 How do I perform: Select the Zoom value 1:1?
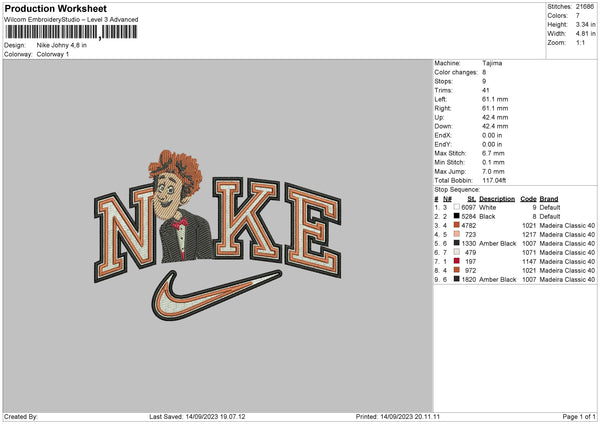click(x=580, y=42)
